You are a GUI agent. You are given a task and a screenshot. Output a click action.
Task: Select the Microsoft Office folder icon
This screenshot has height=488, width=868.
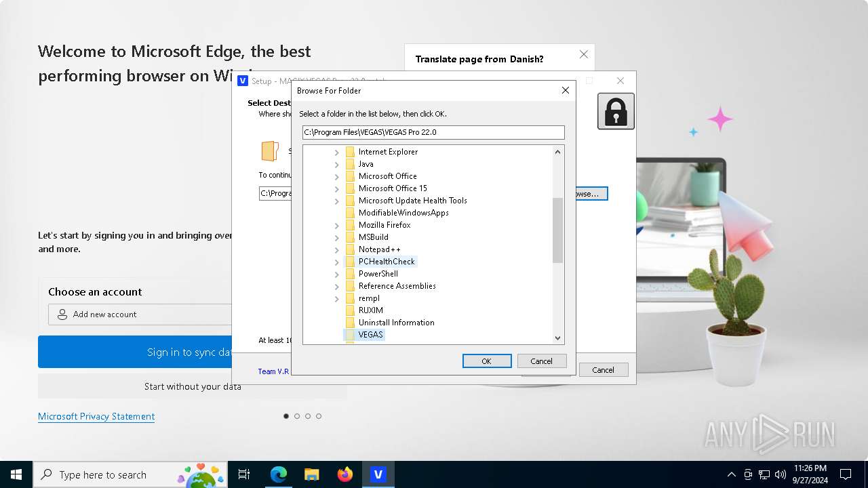click(x=350, y=176)
